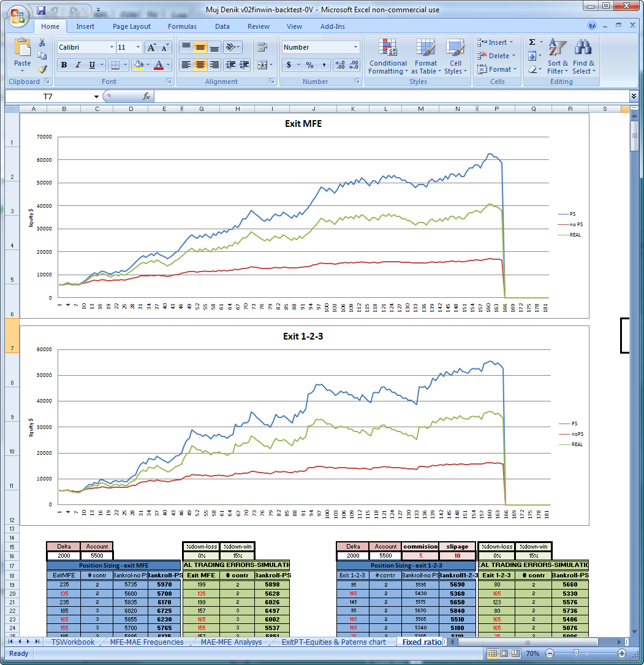644x665 pixels.
Task: Open the Name Box dropdown arrow
Action: 96,97
